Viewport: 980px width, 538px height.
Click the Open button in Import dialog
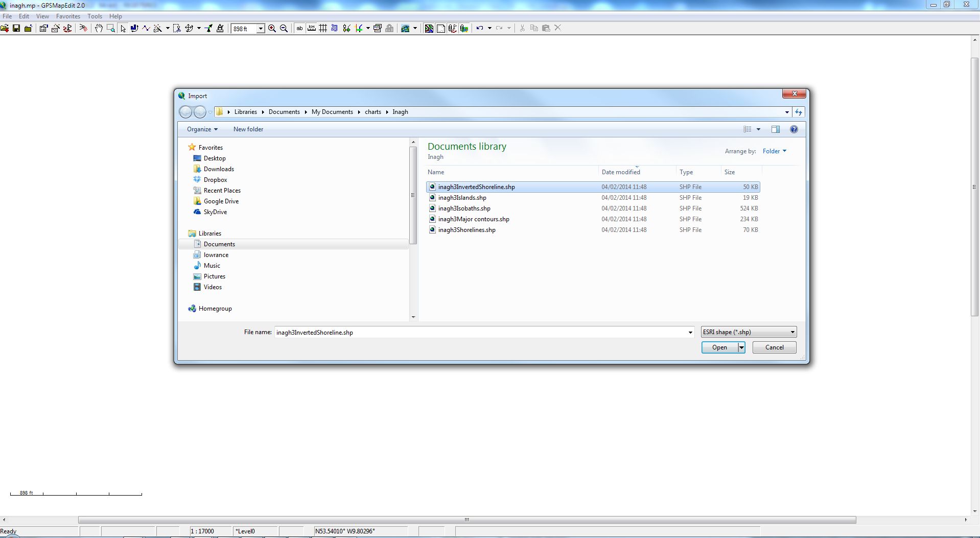(x=719, y=347)
